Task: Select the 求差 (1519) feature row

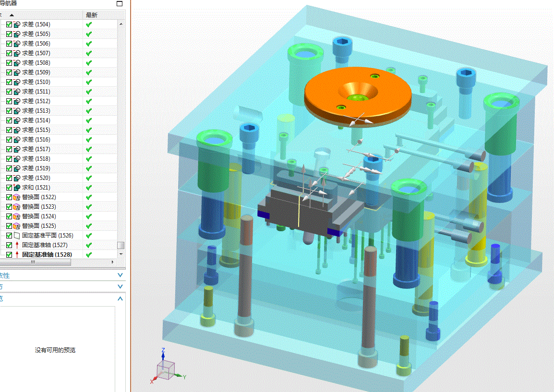Action: 59,168
